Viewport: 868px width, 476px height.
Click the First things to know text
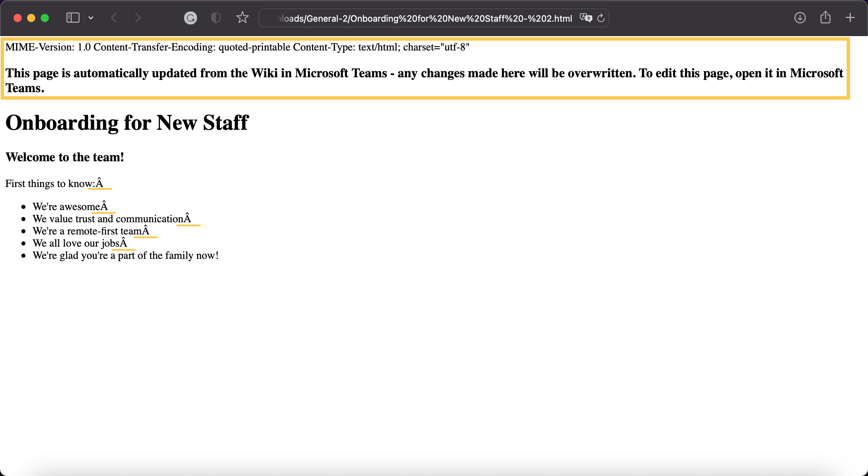pyautogui.click(x=49, y=183)
